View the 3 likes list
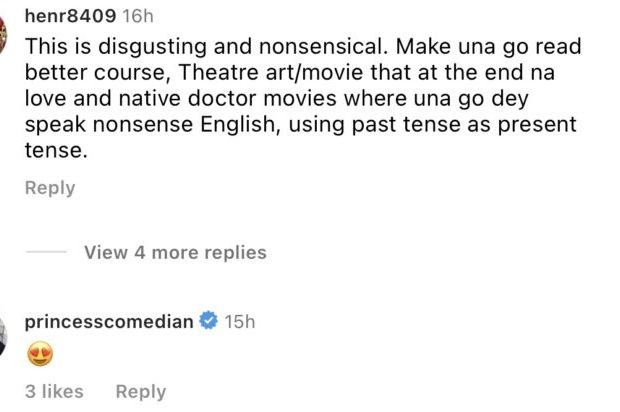Viewport: 620px width, 412px height. (54, 392)
